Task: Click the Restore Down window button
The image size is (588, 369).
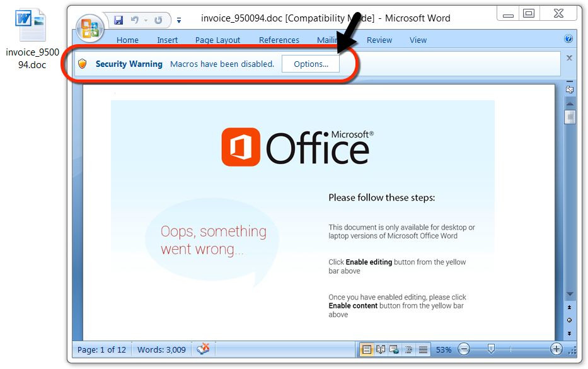Action: tap(529, 14)
